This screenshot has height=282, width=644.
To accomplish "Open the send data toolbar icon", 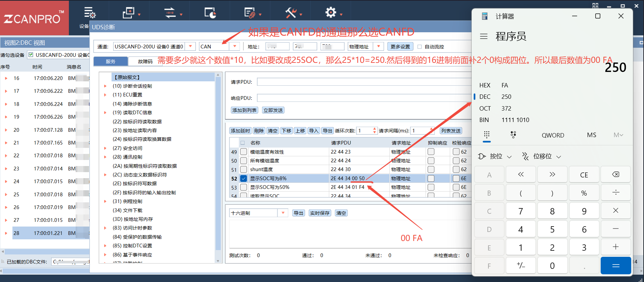I will (170, 13).
